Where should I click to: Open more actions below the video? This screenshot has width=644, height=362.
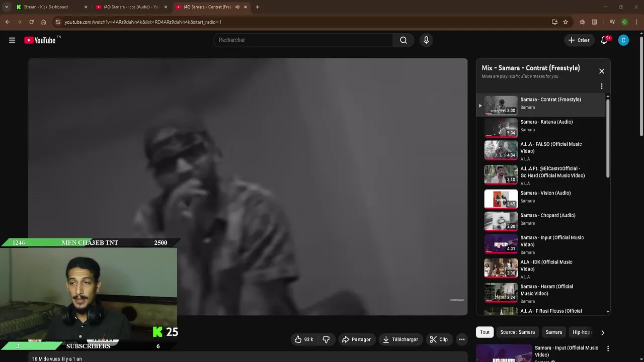coord(461,339)
